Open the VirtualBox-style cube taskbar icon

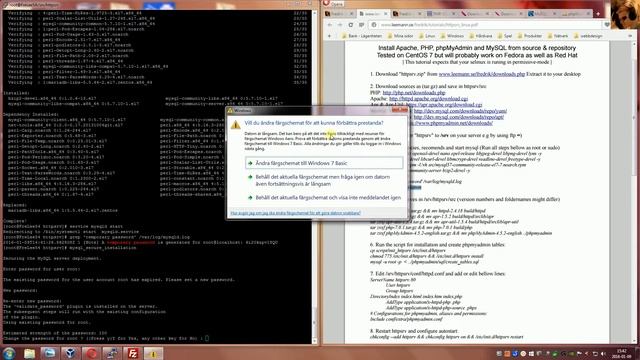70,353
